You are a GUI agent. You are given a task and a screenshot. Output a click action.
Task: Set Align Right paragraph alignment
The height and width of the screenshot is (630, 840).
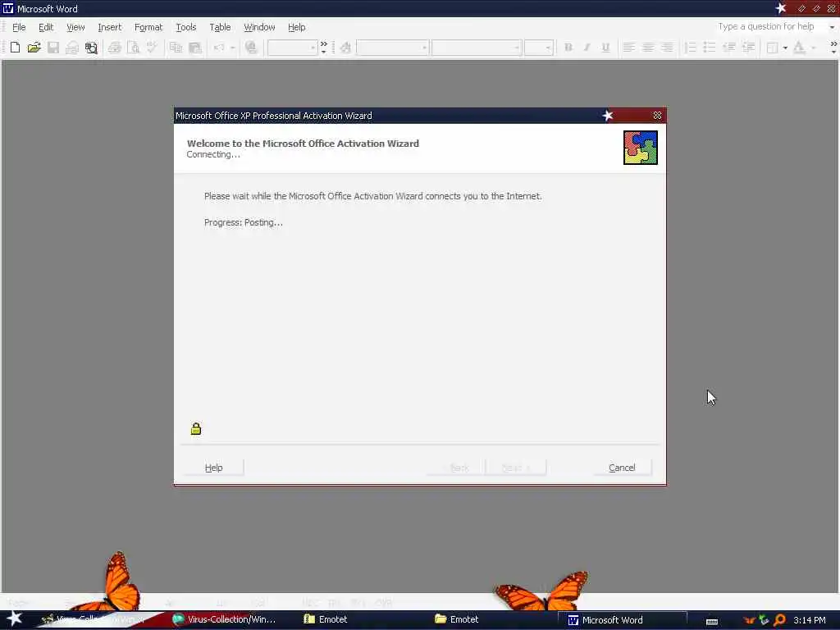tap(667, 48)
